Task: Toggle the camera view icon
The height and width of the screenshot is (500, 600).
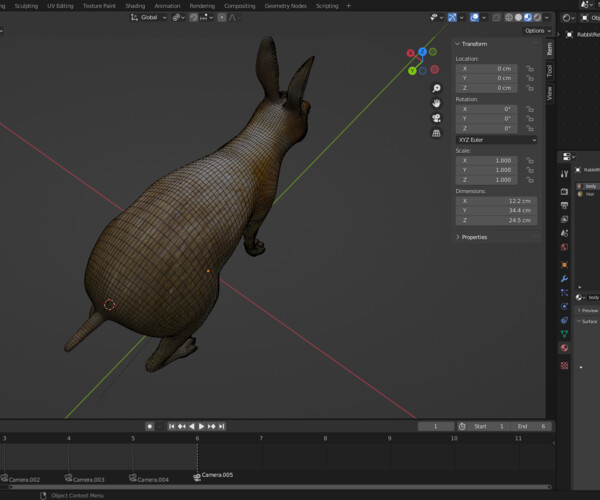Action: point(436,118)
